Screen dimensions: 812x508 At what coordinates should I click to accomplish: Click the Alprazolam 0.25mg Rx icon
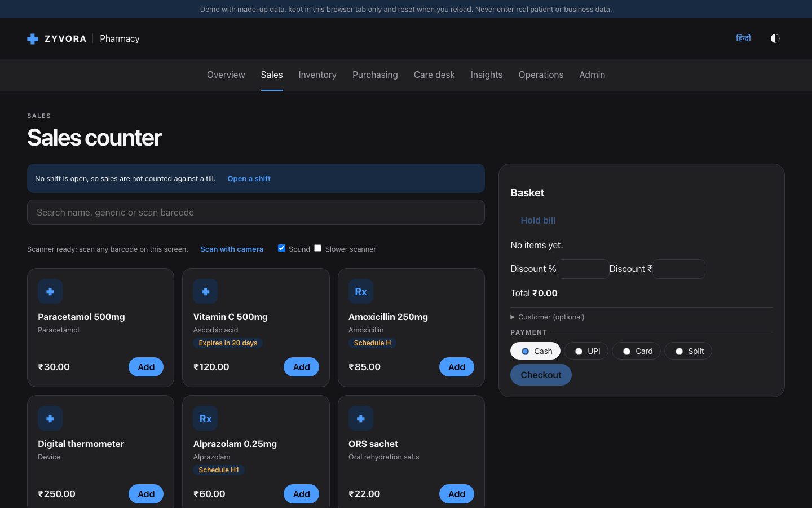[205, 418]
